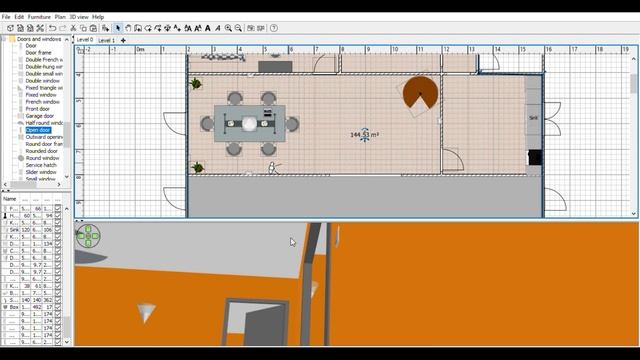Click the Paste toolbar icon

93,28
